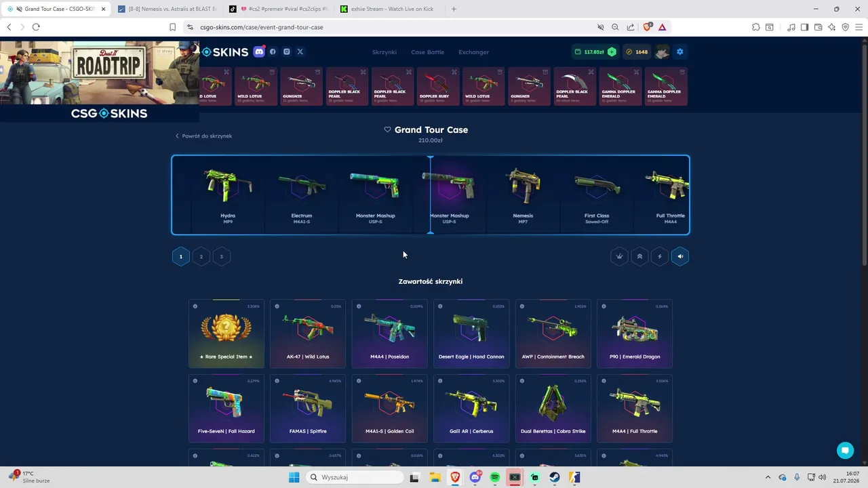Click the 1648 coins balance

pos(637,52)
